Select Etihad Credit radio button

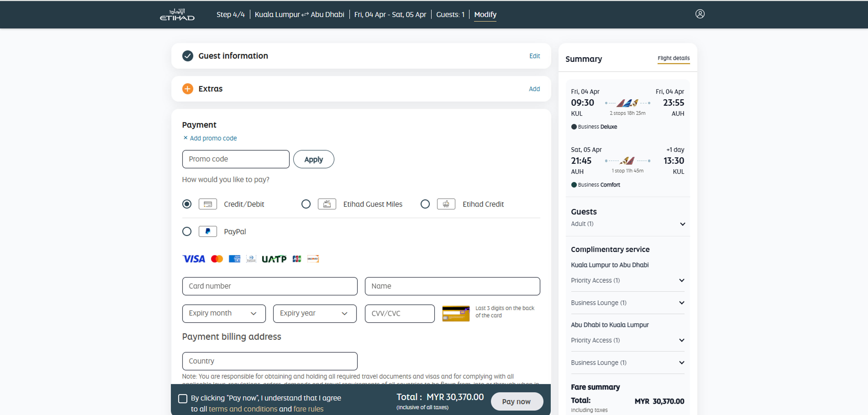[425, 204]
